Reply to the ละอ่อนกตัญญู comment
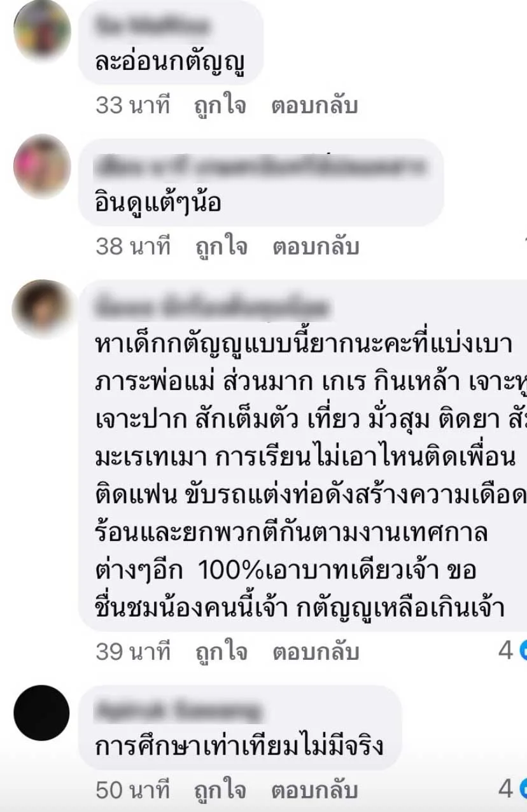 (x=315, y=106)
